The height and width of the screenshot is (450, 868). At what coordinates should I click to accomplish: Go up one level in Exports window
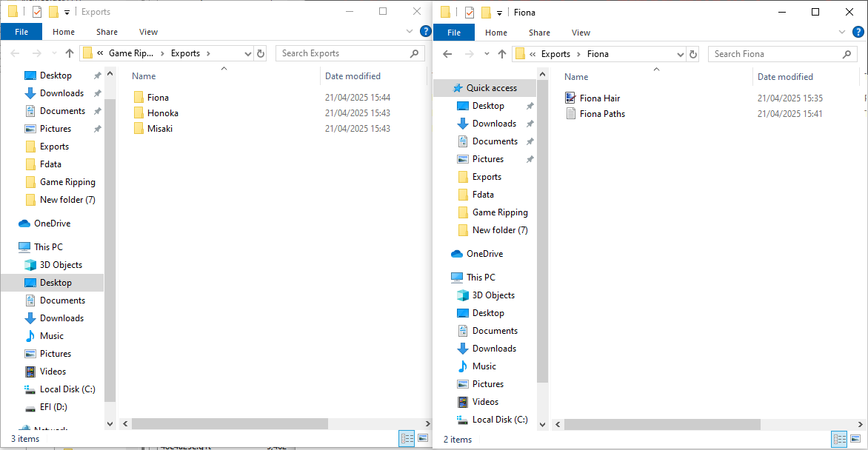coord(69,53)
